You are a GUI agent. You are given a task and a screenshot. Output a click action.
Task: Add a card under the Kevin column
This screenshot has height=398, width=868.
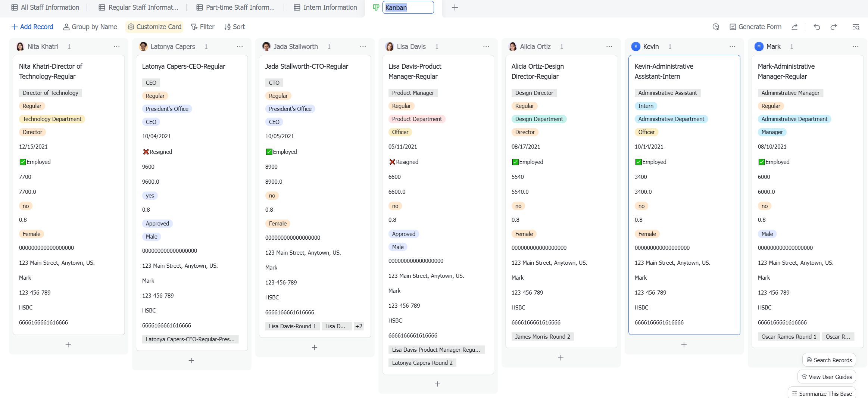point(684,345)
